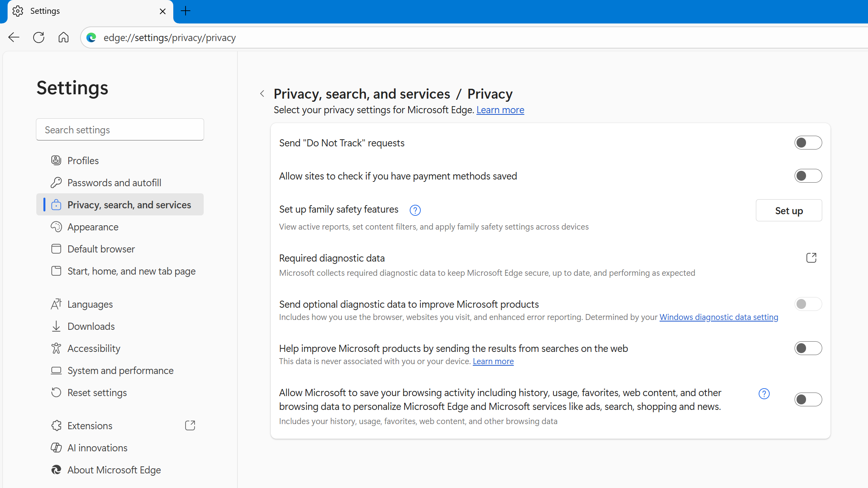The image size is (868, 488).
Task: Enable Microsoft save browsing activity toggle
Action: [x=808, y=400]
